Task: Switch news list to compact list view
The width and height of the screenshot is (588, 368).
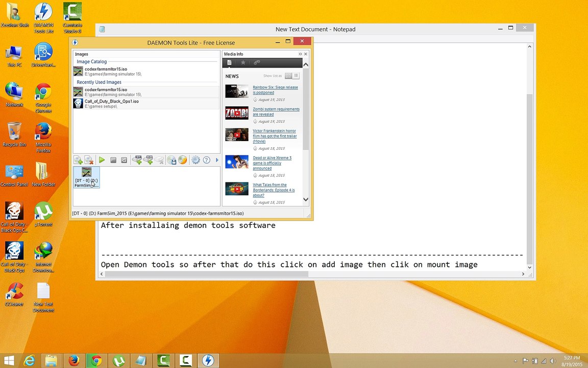Action: [296, 76]
